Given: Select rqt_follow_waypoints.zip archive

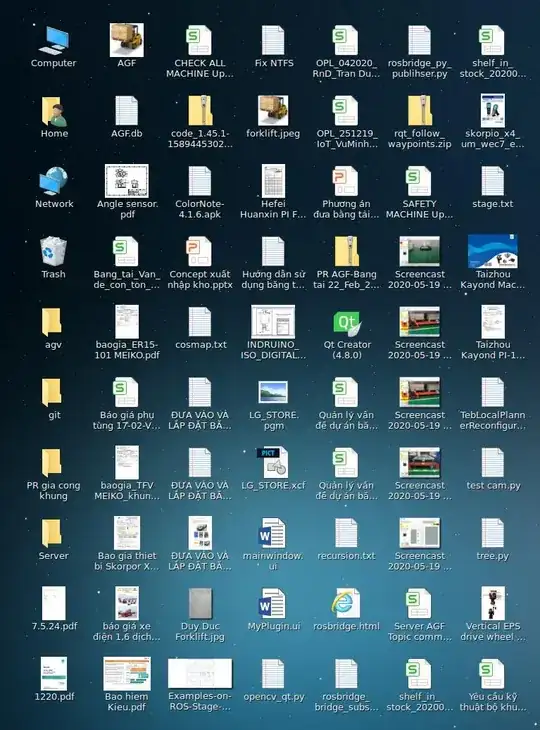Looking at the screenshot, I should click(419, 111).
